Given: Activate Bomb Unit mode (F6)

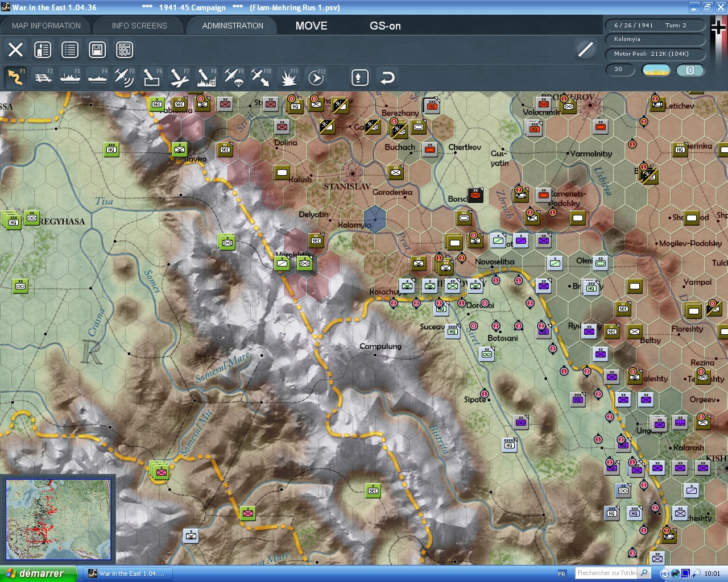Looking at the screenshot, I should click(x=152, y=77).
